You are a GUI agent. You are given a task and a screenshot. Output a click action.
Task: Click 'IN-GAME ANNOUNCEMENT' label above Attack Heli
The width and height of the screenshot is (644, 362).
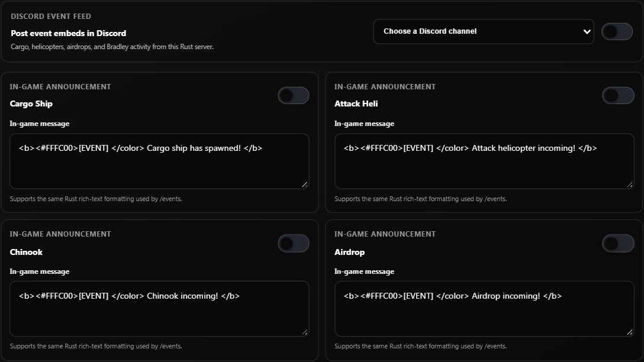click(x=385, y=86)
